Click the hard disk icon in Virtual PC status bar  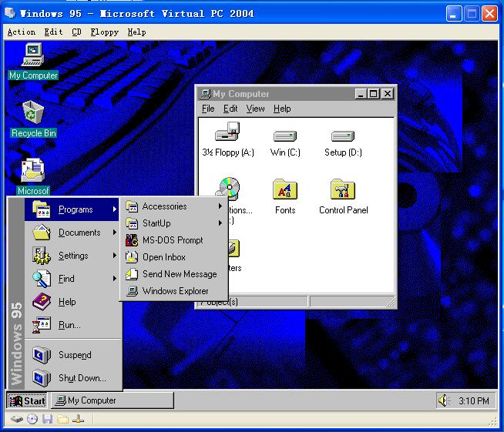(16, 419)
